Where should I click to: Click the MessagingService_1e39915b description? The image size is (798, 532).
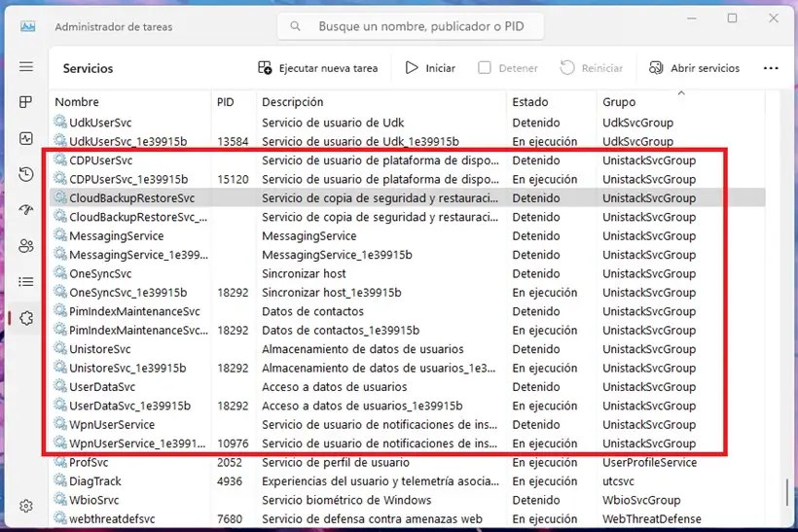click(337, 255)
